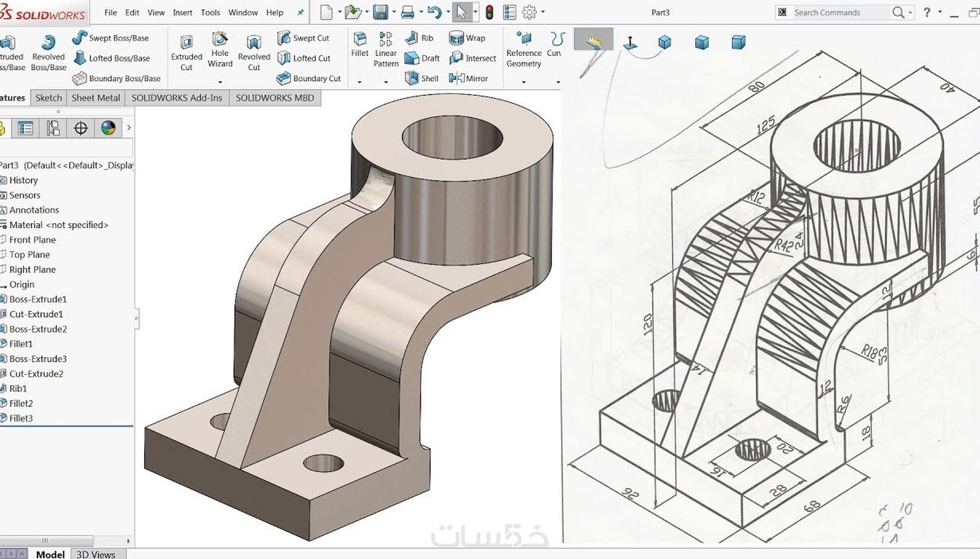Click the Open file icon

[x=353, y=12]
